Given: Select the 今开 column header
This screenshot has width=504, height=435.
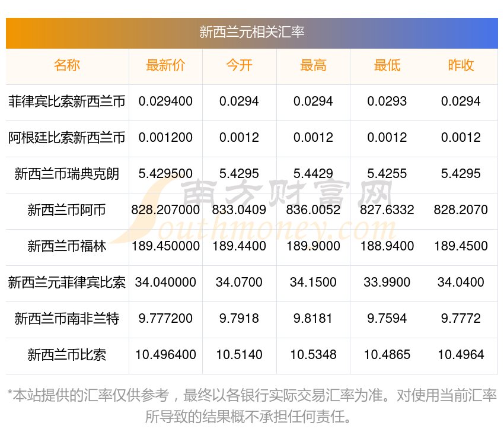Looking at the screenshot, I should 239,65.
